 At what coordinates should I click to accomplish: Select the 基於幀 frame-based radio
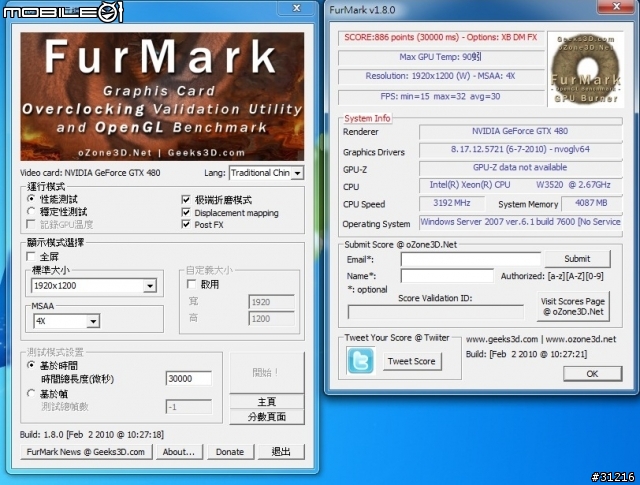click(31, 394)
